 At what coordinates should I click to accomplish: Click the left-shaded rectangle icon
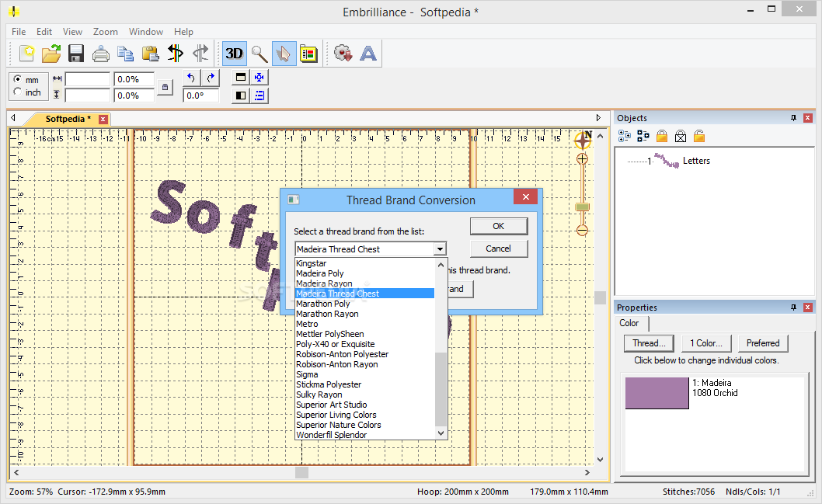coord(241,96)
